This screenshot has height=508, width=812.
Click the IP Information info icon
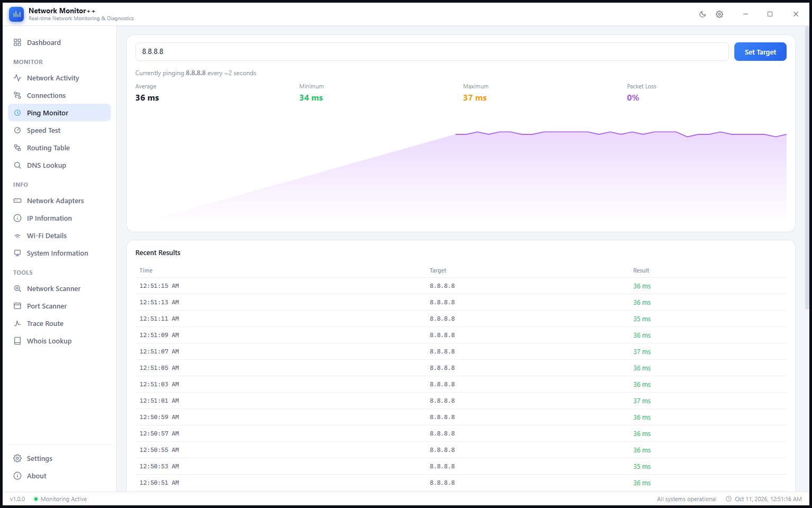pos(17,218)
